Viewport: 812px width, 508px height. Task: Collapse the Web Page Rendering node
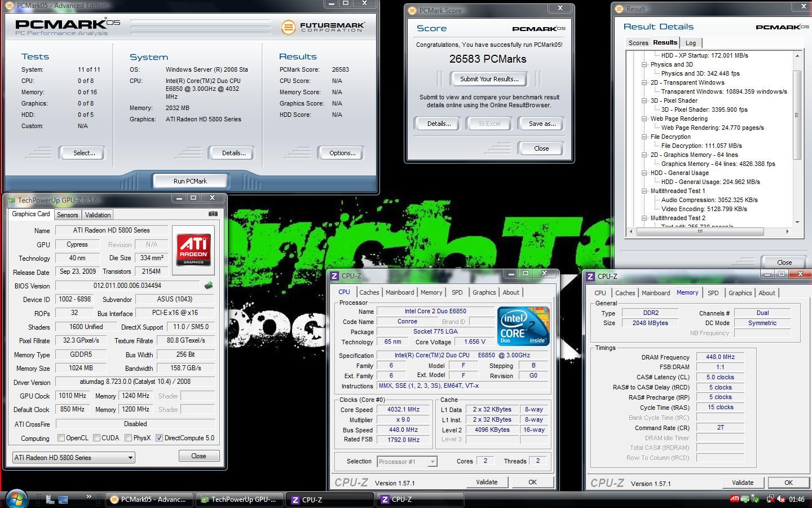click(x=644, y=119)
